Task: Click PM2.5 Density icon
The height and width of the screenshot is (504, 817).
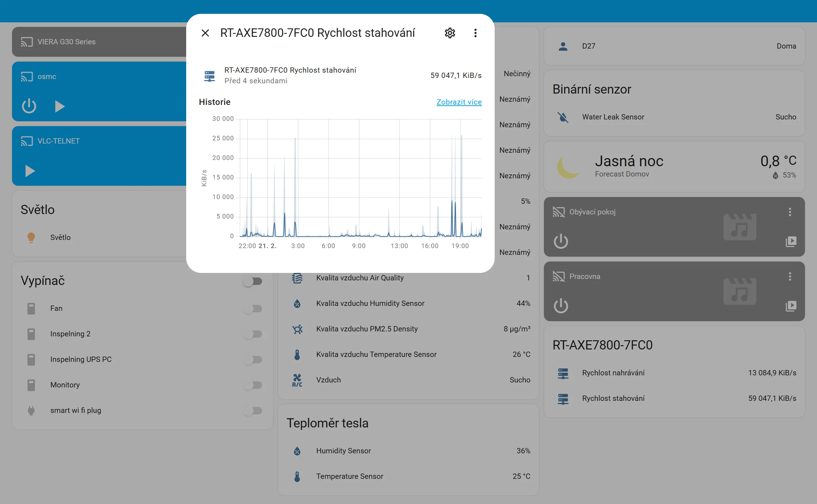Action: pos(297,329)
